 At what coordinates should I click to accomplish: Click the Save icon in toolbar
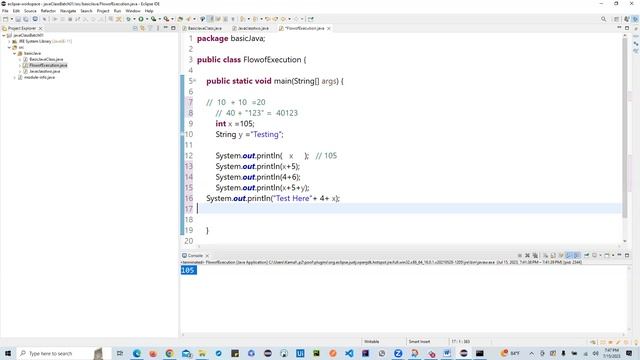point(18,19)
